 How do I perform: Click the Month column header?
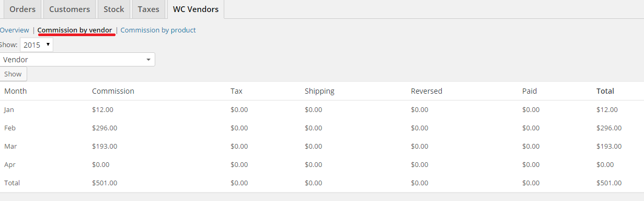click(x=16, y=91)
